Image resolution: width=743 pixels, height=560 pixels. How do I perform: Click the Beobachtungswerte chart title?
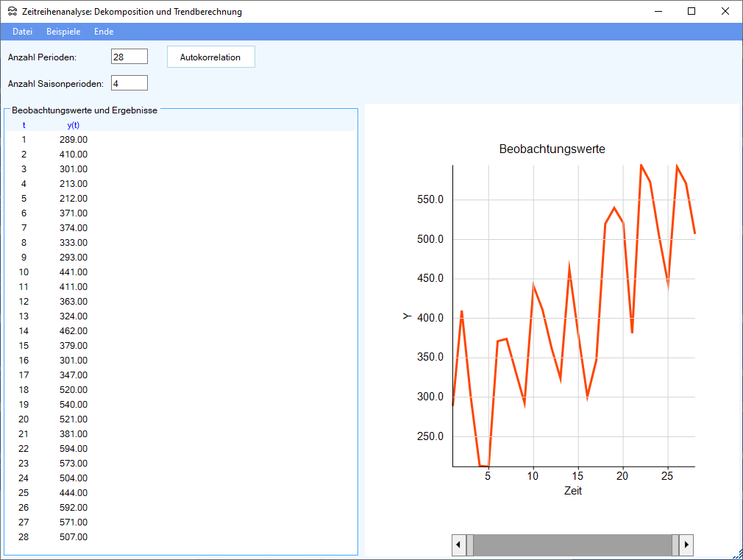[x=552, y=149]
